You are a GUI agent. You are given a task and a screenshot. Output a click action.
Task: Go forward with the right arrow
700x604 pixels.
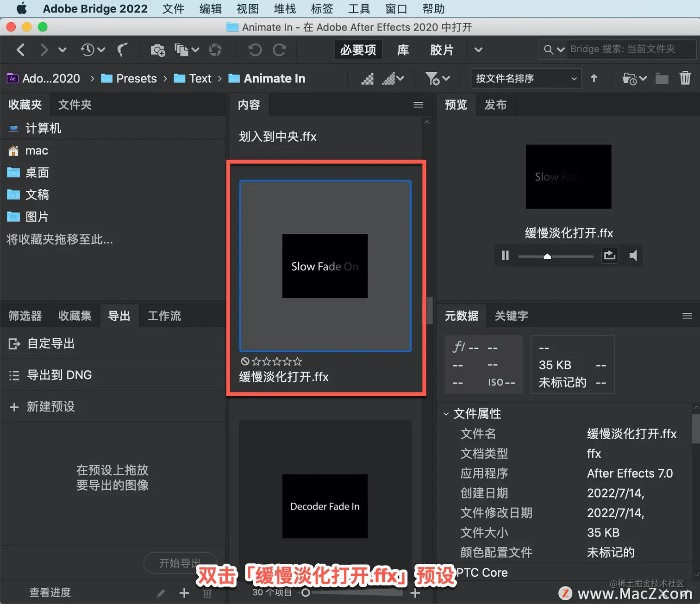click(x=44, y=50)
